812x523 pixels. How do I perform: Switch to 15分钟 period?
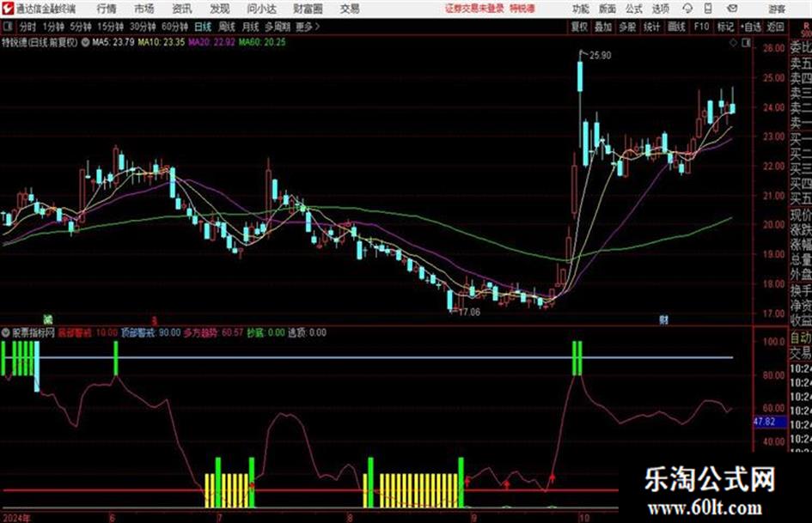pyautogui.click(x=110, y=27)
